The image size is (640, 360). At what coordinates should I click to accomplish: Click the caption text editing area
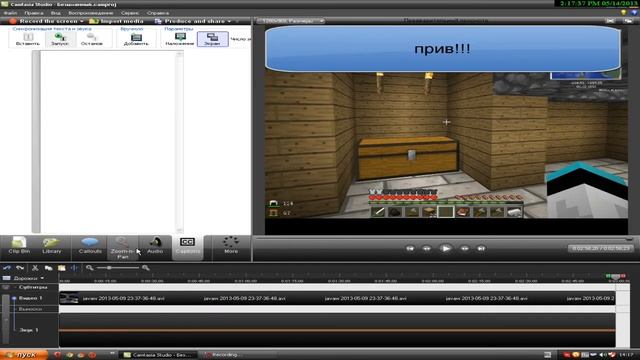pos(108,142)
